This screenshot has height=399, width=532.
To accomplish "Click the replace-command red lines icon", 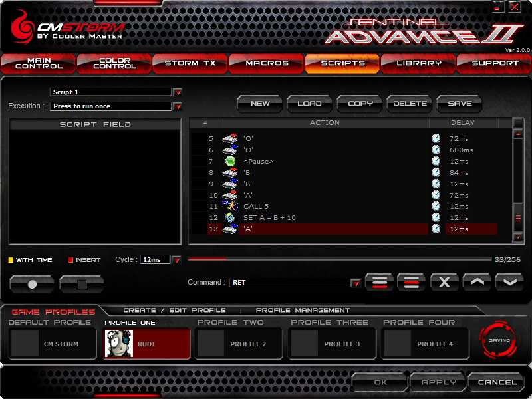I will (x=411, y=282).
